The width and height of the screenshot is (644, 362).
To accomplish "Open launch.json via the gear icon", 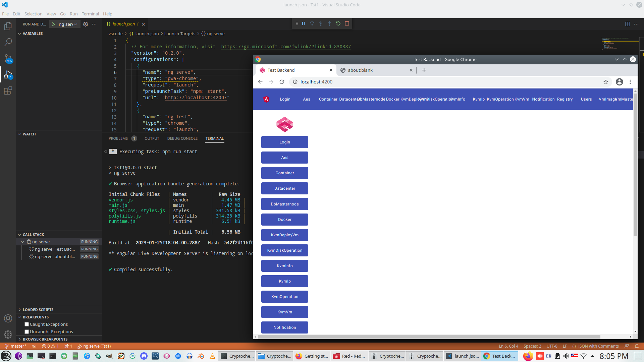I will [86, 24].
